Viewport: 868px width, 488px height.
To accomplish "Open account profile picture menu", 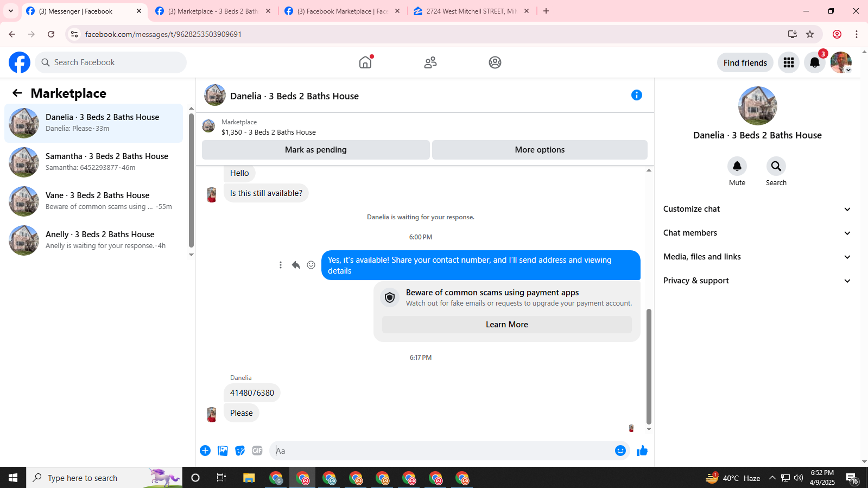I will click(841, 62).
